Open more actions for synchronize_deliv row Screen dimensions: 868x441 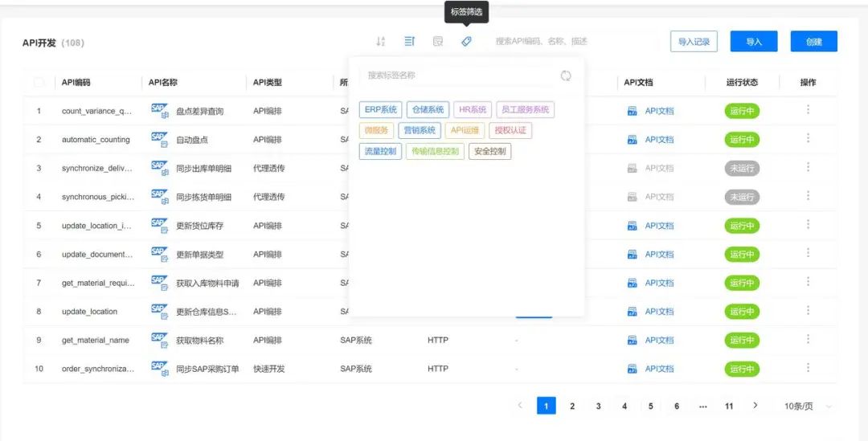tap(809, 166)
